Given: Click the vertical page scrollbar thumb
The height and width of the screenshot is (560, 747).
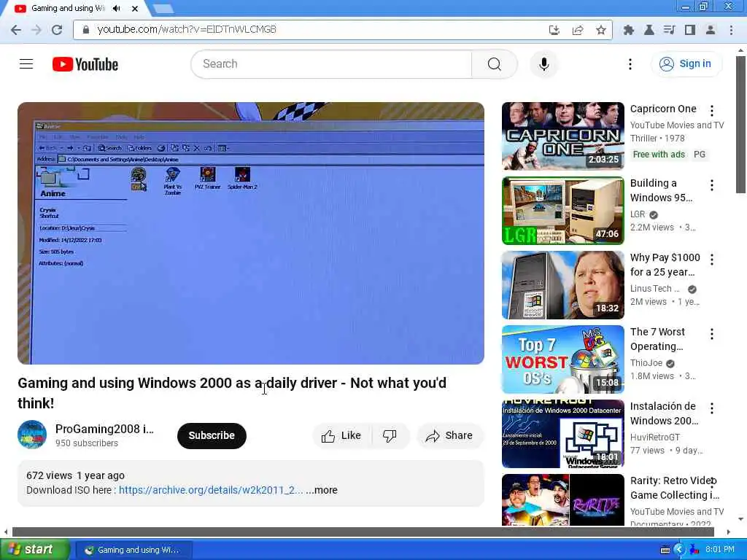Looking at the screenshot, I should [740, 124].
